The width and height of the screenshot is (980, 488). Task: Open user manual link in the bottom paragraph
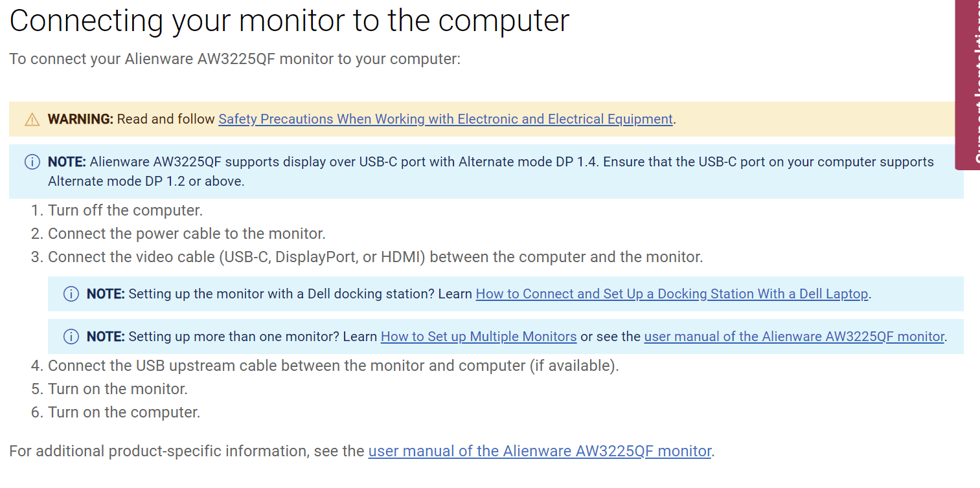click(x=540, y=451)
